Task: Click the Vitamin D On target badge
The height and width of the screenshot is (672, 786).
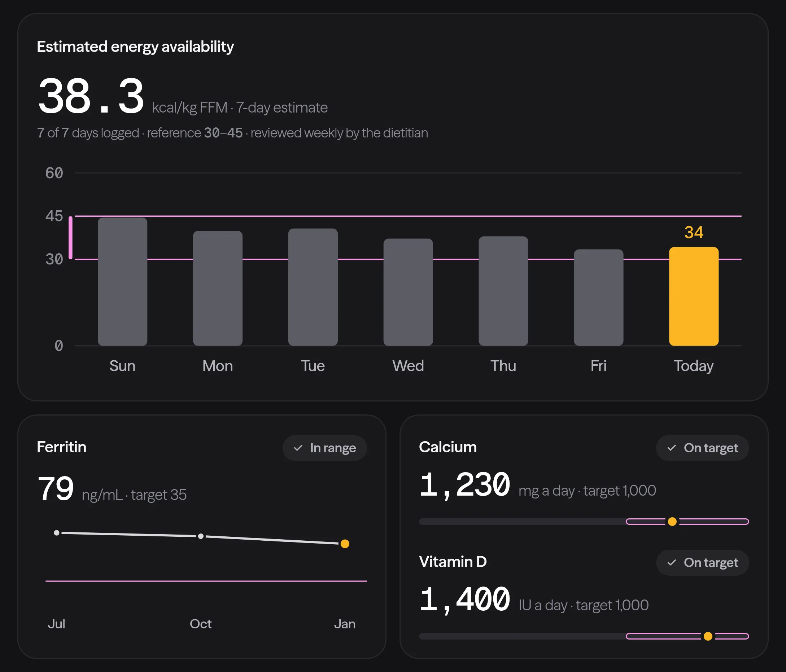Action: point(703,562)
